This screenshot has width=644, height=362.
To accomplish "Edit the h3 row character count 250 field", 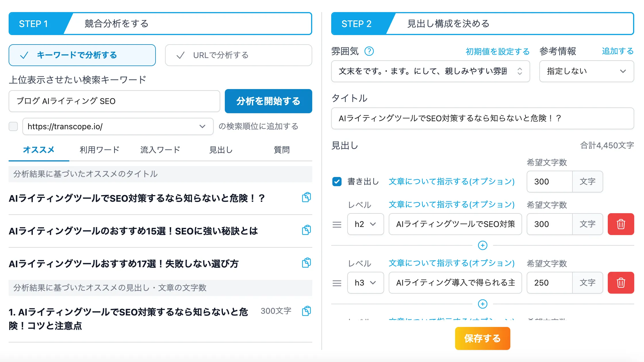I will [549, 283].
